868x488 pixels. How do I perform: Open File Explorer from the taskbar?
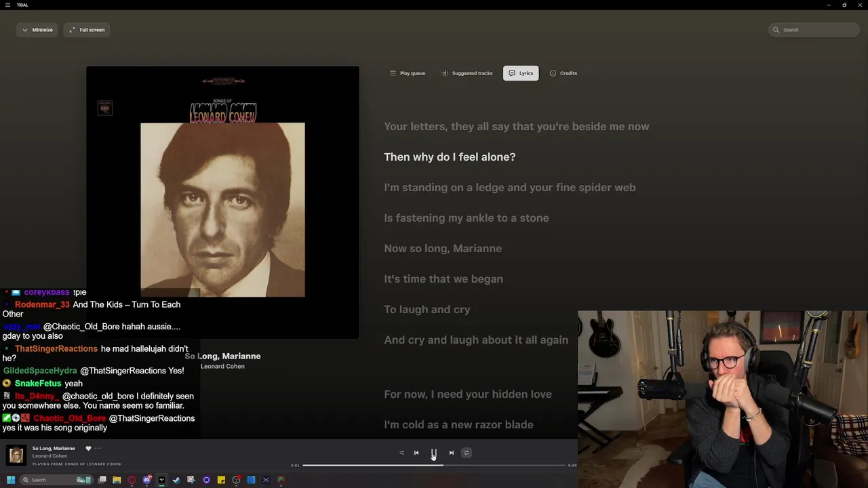117,480
